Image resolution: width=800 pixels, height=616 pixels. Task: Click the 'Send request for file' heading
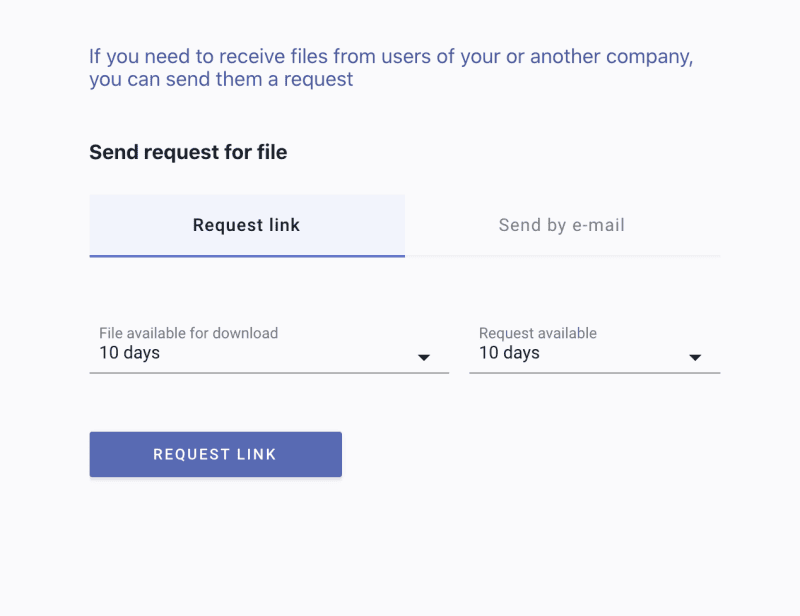point(187,152)
